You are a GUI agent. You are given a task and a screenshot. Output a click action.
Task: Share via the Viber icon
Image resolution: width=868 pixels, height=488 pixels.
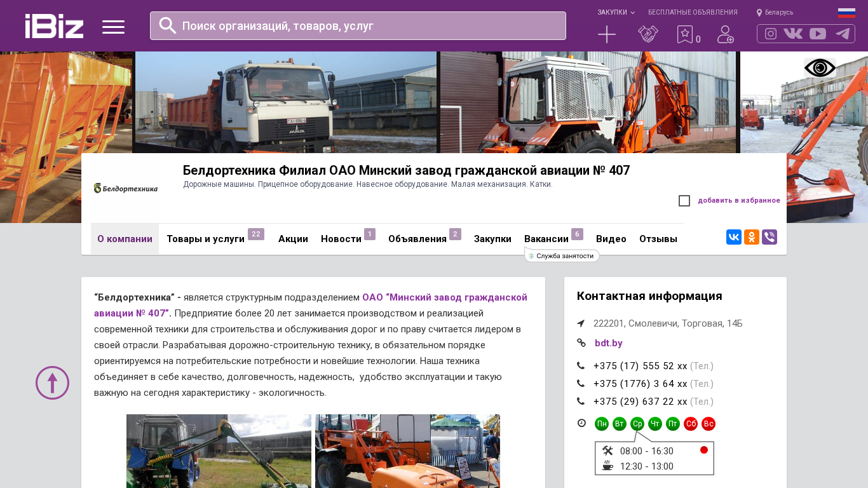coord(770,237)
